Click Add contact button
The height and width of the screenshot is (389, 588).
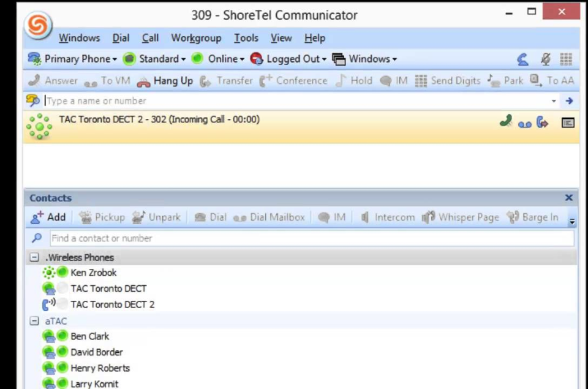point(48,217)
